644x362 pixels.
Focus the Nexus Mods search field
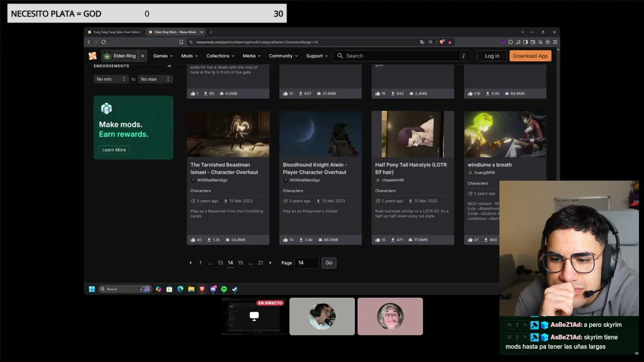402,56
